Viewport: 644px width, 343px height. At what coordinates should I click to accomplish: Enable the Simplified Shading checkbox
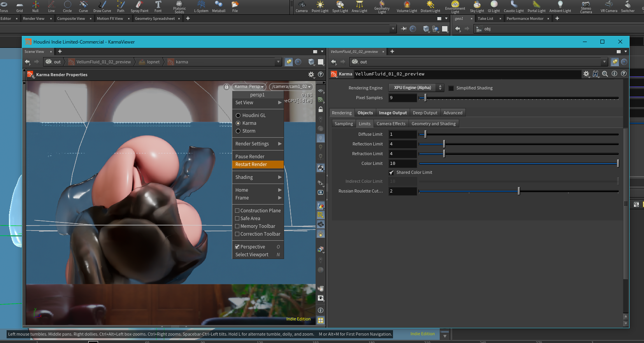click(451, 88)
